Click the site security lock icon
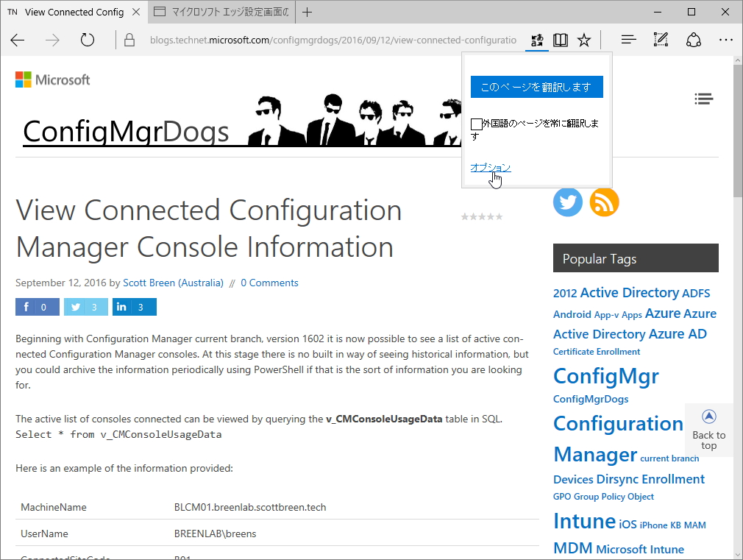Viewport: 743px width, 560px height. click(129, 40)
